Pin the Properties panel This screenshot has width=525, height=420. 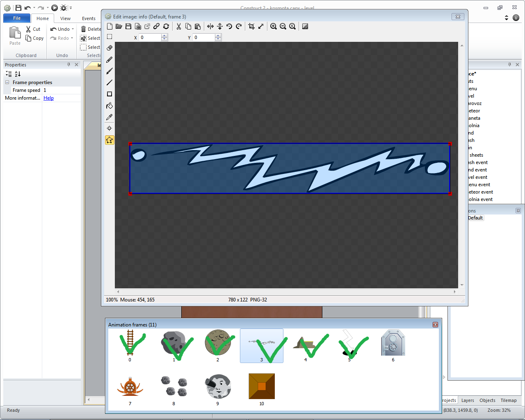(x=69, y=64)
